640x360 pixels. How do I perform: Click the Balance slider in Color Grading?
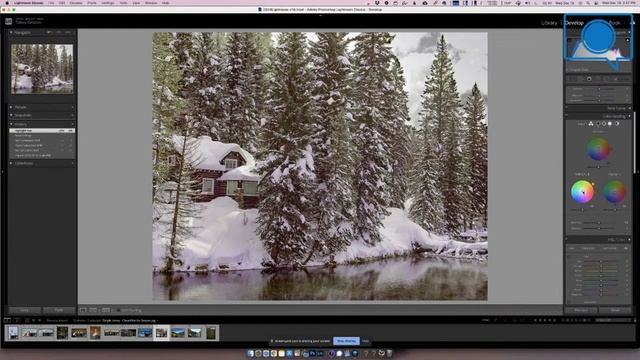[x=599, y=229]
